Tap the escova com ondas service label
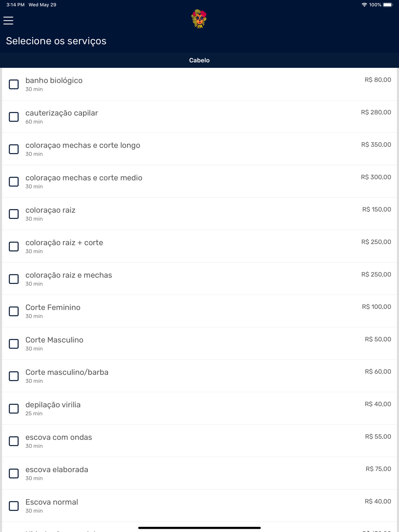Image resolution: width=399 pixels, height=532 pixels. [x=59, y=437]
